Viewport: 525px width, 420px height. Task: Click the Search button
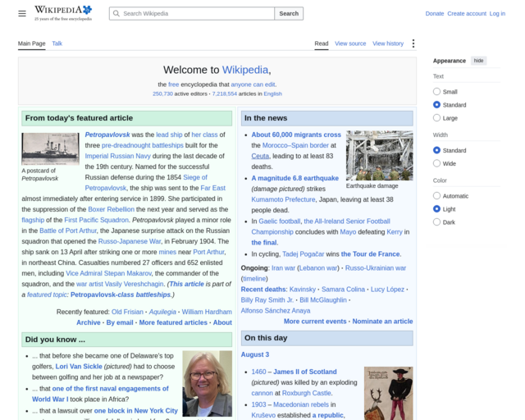[289, 13]
